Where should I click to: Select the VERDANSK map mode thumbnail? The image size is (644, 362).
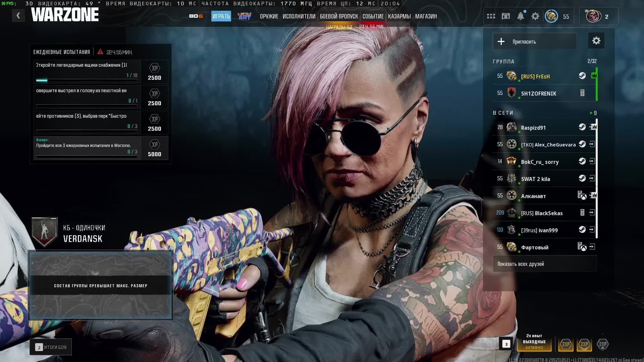pyautogui.click(x=101, y=285)
